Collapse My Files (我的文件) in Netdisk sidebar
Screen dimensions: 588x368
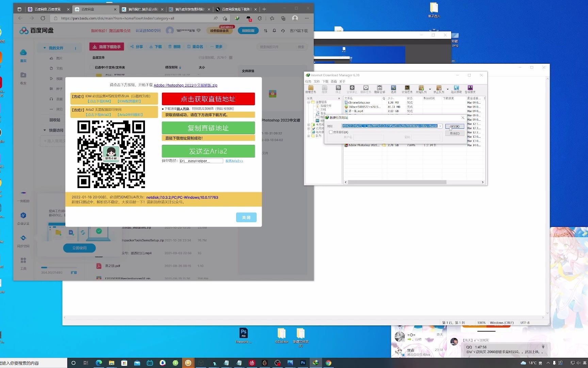pyautogui.click(x=45, y=48)
